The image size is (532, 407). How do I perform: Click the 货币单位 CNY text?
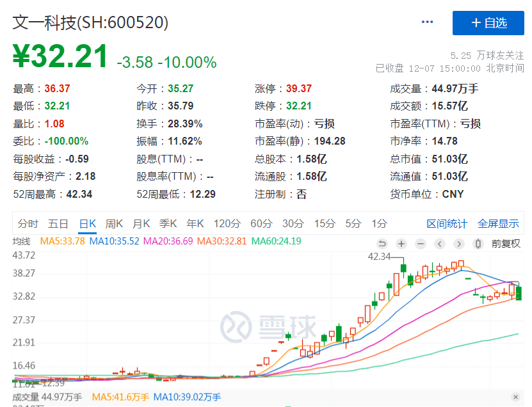(453, 194)
